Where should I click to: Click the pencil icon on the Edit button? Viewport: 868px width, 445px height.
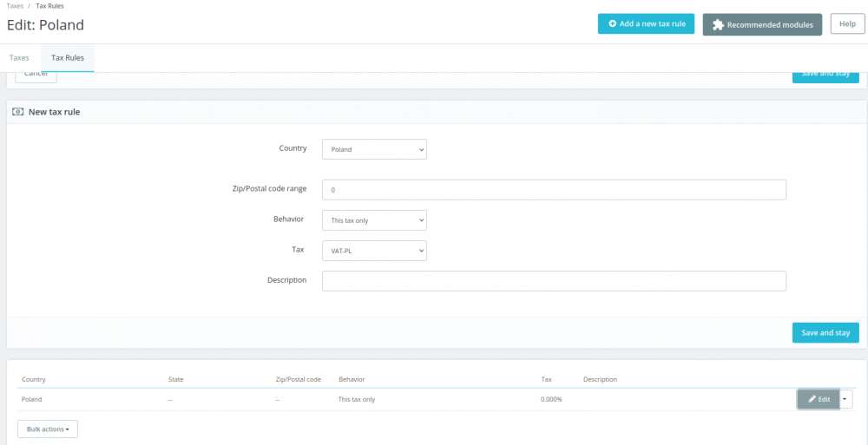812,399
